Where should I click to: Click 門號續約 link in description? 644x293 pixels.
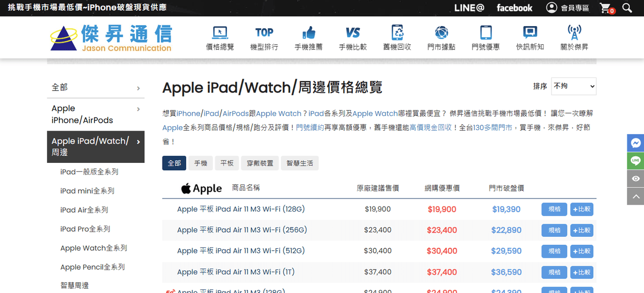point(310,128)
